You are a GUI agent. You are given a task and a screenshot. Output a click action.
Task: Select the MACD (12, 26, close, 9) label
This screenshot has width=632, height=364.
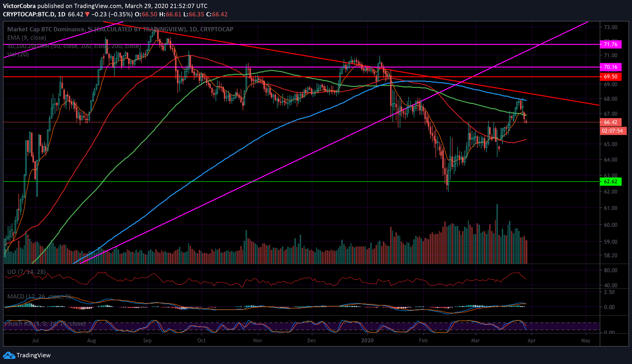pyautogui.click(x=39, y=296)
